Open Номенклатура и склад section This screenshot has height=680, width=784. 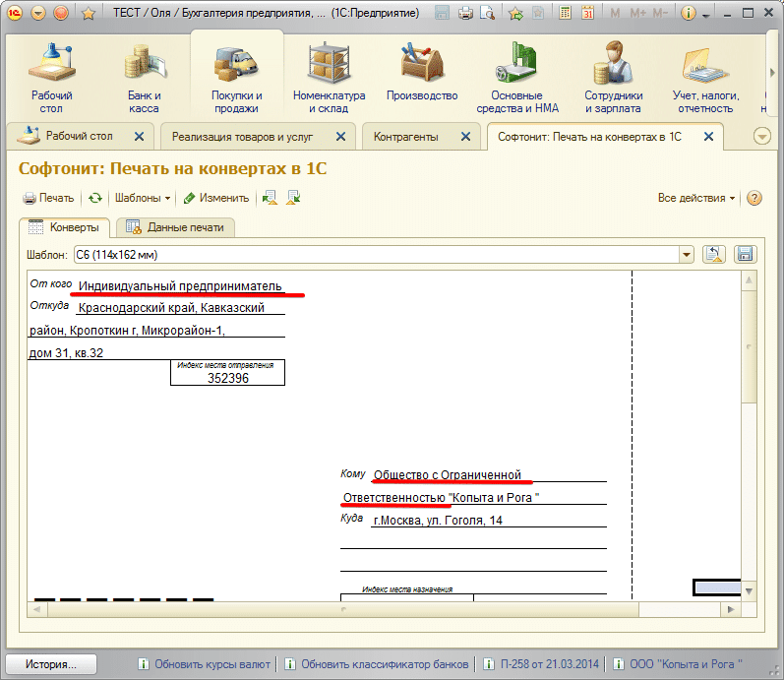point(329,79)
